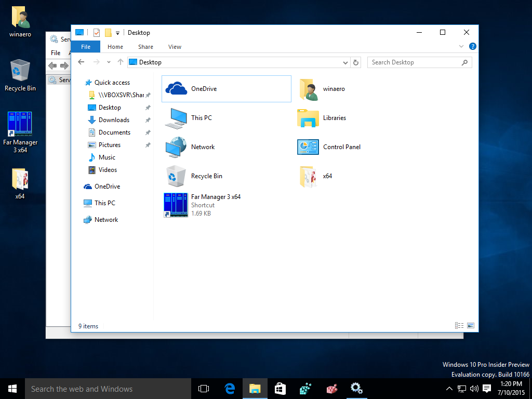The width and height of the screenshot is (532, 399).
Task: Expand the Quick Access Toolbar customization menu
Action: coord(117,32)
